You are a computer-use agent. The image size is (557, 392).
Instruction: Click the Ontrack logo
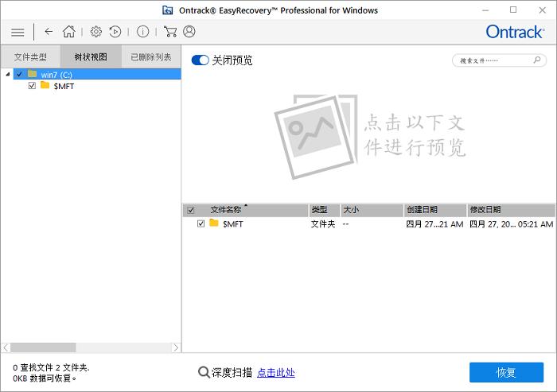[515, 32]
